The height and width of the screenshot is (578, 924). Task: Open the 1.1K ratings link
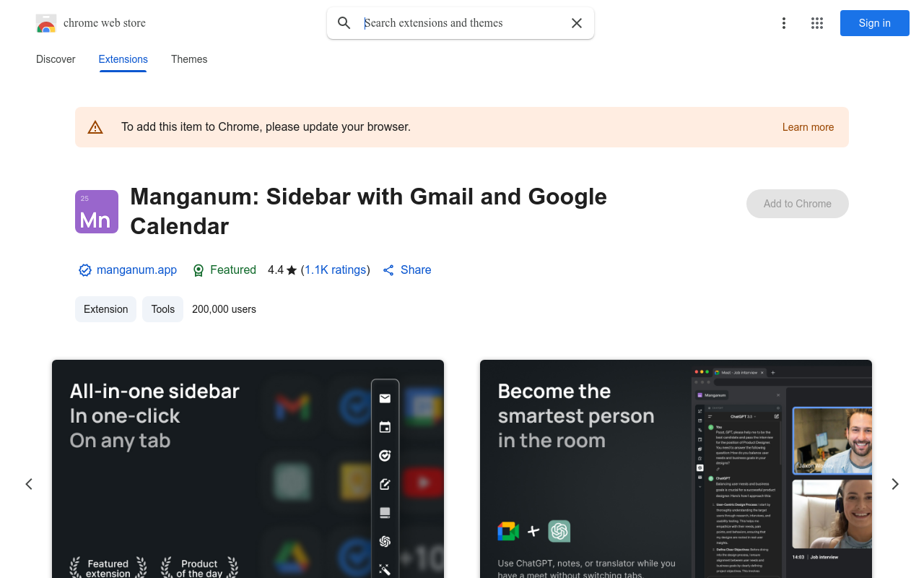tap(336, 270)
